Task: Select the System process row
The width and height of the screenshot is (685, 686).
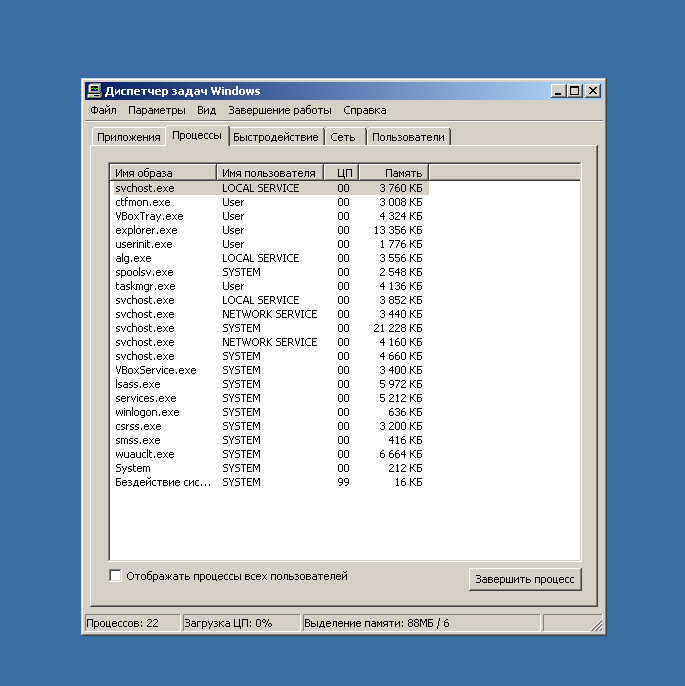Action: click(x=269, y=468)
